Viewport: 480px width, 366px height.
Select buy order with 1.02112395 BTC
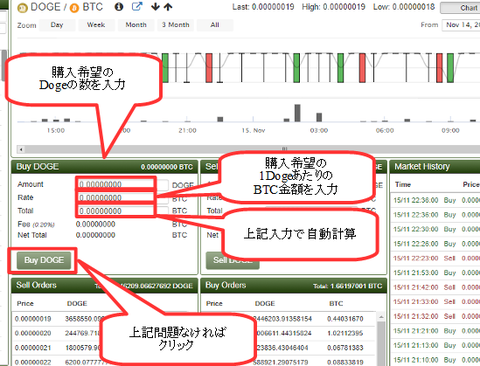tap(289, 333)
